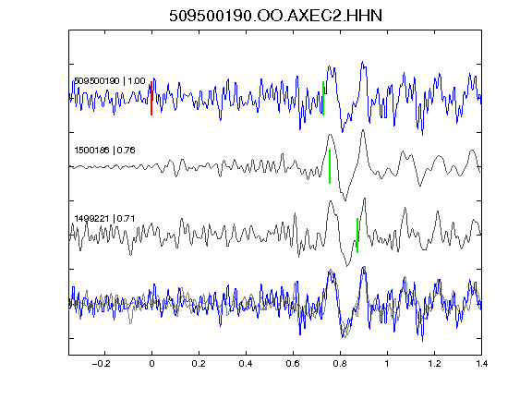Image resolution: width=532 pixels, height=399 pixels.
Task: Click the x-axis tick label 0.4
Action: coord(246,364)
